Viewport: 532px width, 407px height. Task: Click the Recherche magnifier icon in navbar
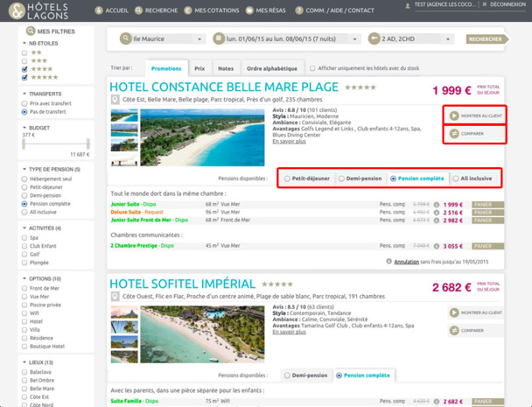tap(139, 11)
